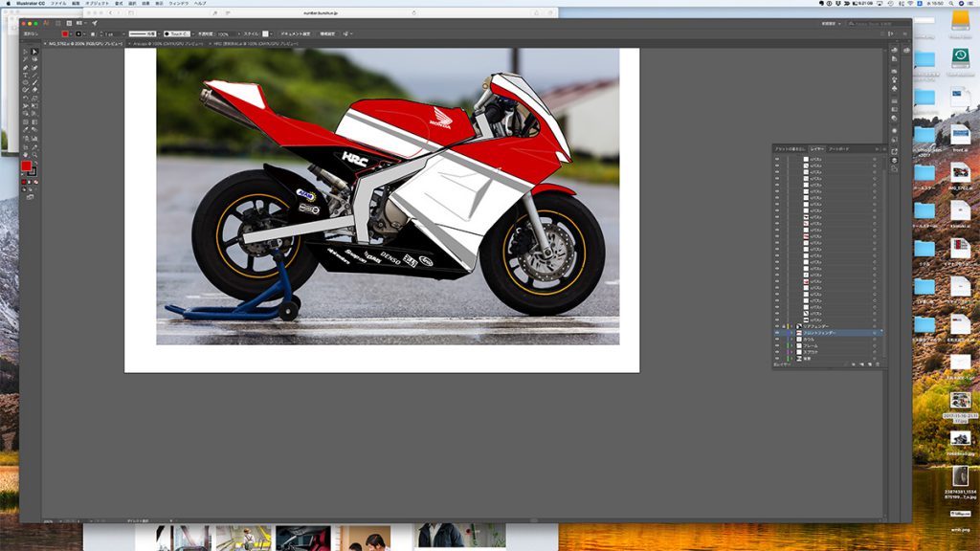Open the ウィンドウ menu
Screen dimensions: 980x551
[x=178, y=4]
